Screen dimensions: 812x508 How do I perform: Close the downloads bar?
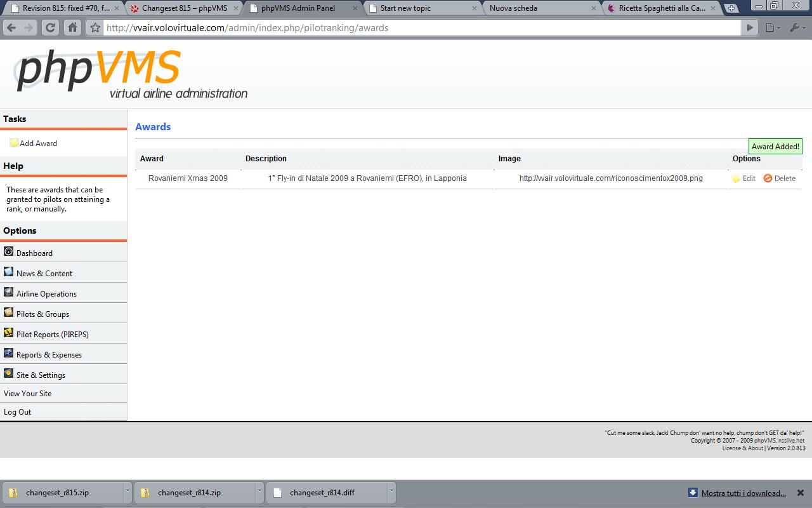[x=801, y=493]
